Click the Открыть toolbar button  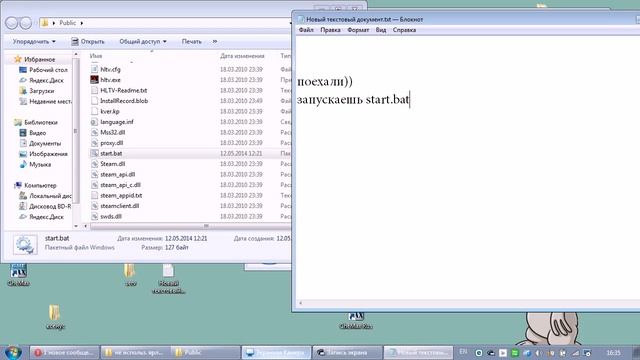pos(88,42)
